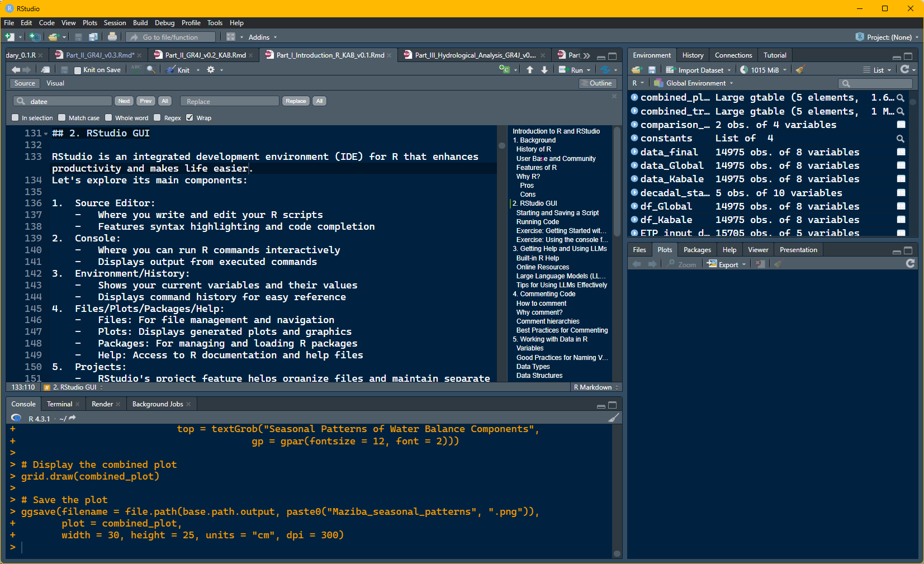The width and height of the screenshot is (924, 564).
Task: Enable the Knit on Save checkbox
Action: [x=78, y=70]
